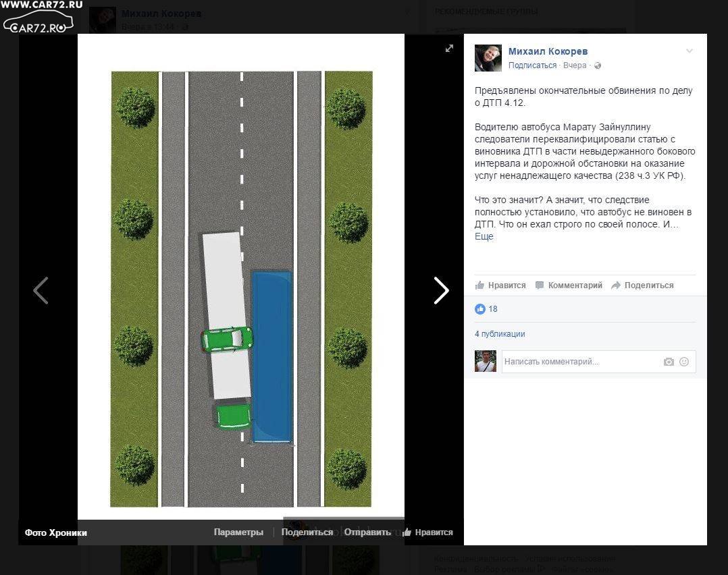The image size is (728, 575).
Task: View the 4 публикации shares link
Action: click(x=500, y=334)
